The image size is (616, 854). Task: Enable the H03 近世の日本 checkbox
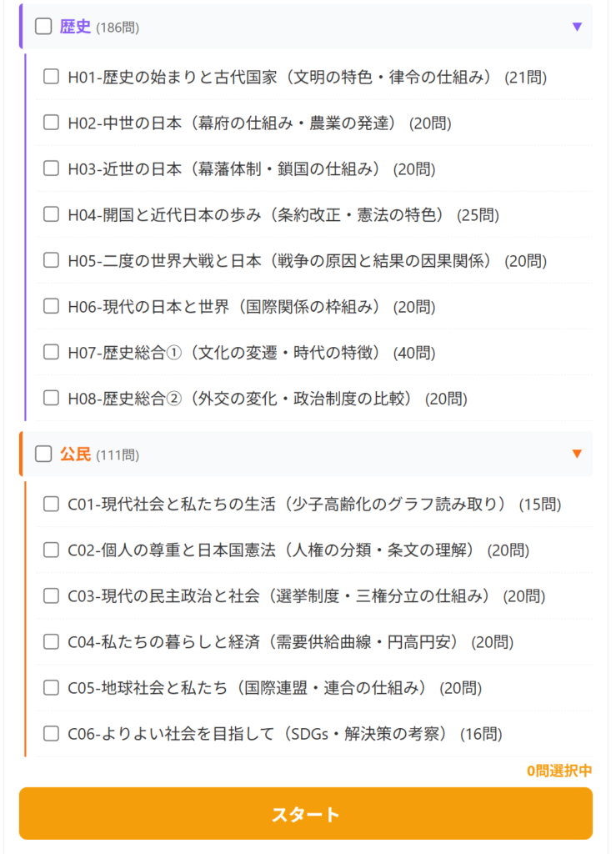51,168
